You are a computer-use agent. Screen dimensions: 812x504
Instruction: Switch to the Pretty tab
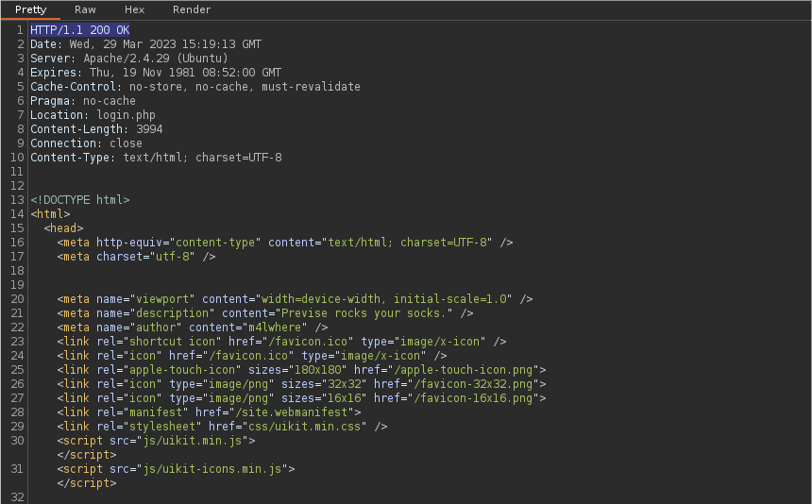click(30, 9)
